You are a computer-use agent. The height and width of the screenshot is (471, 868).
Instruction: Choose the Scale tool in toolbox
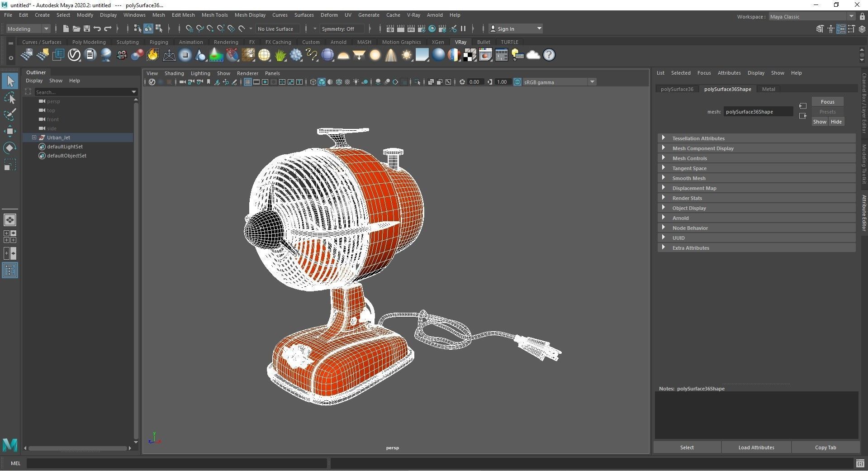(x=10, y=165)
